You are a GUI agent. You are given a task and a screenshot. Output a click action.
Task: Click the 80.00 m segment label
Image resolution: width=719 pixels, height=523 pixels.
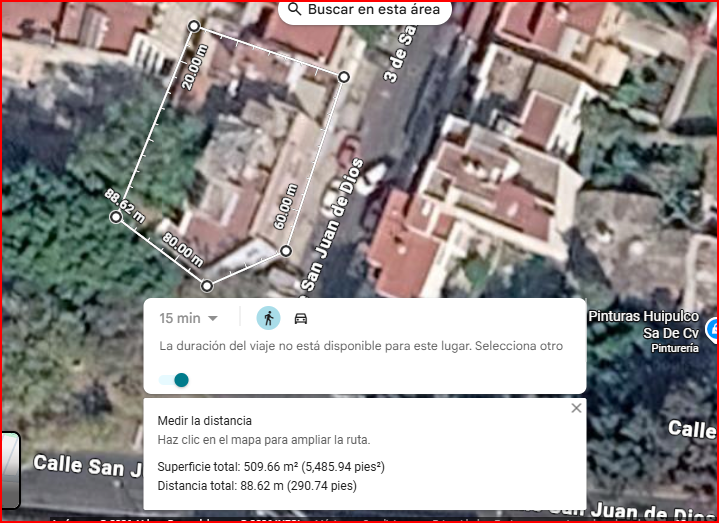click(183, 250)
